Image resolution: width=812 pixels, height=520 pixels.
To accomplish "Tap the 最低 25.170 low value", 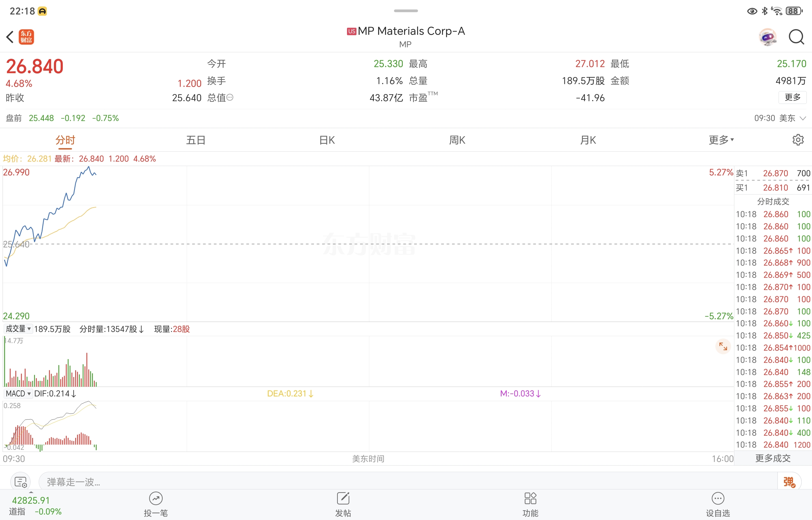I will pyautogui.click(x=791, y=64).
